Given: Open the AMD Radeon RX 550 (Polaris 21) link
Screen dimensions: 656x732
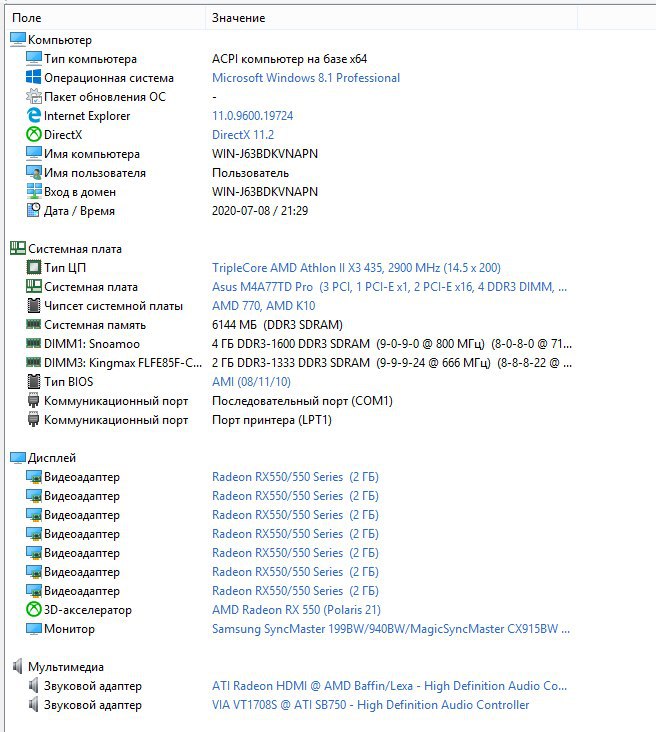Looking at the screenshot, I should tap(296, 610).
